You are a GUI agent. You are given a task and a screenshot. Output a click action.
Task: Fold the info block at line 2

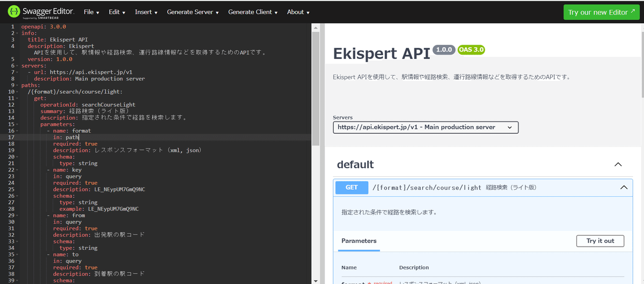(18, 33)
